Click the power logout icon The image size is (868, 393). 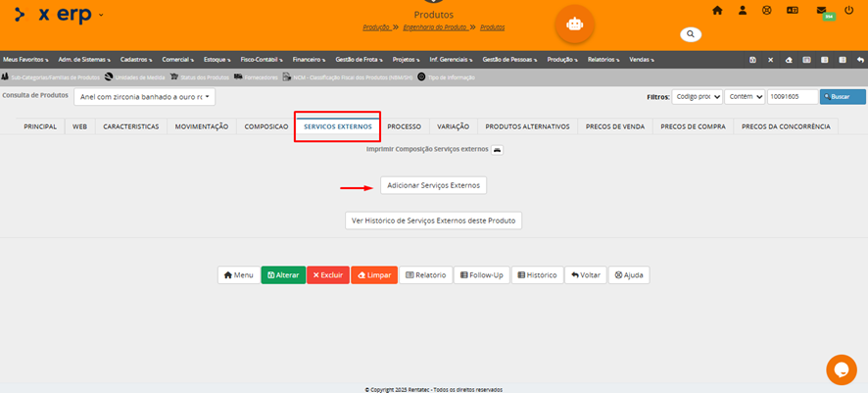(848, 11)
